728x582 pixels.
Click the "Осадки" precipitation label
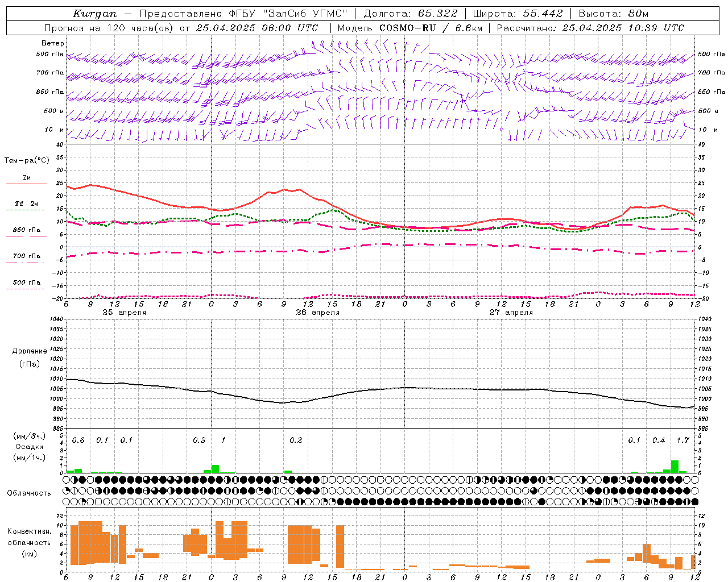30,447
